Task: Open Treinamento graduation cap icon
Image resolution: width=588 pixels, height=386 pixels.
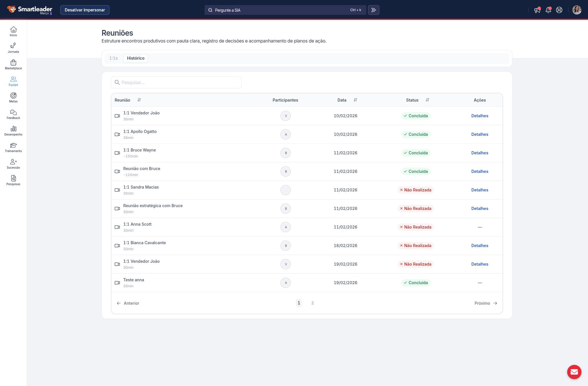Action: point(13,147)
